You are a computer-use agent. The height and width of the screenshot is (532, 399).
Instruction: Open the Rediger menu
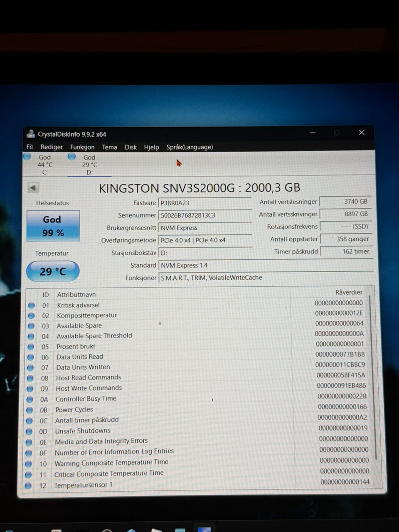pos(52,147)
